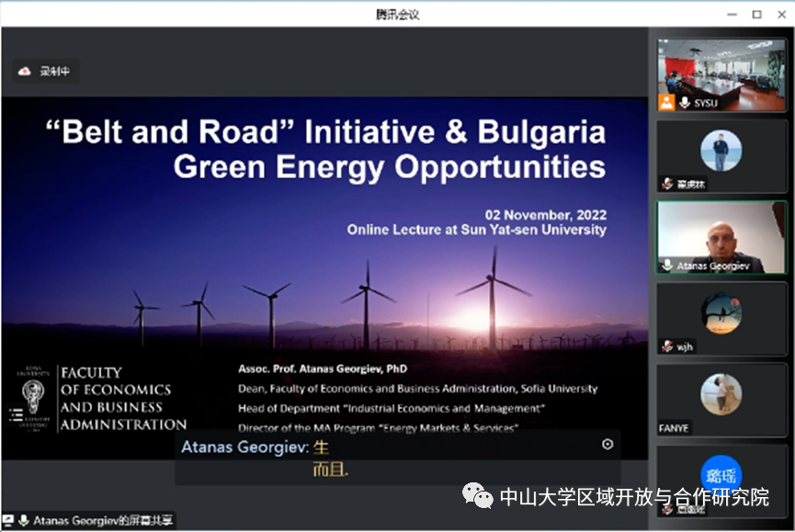Click the screen-share icon in bottom status bar
Viewport: 795px width, 532px height.
(x=8, y=520)
